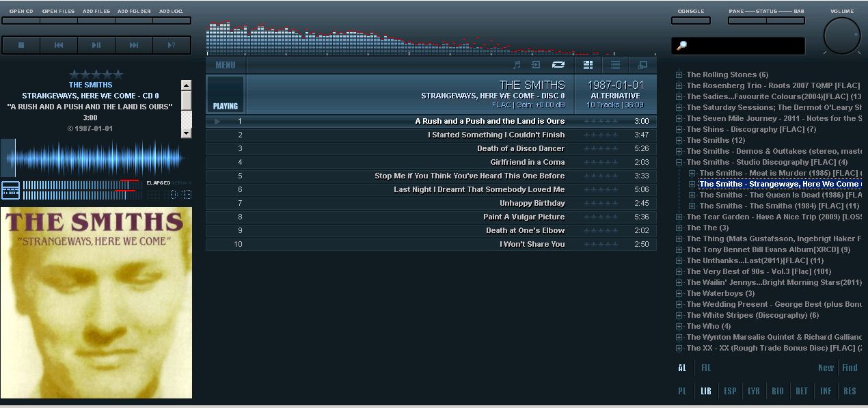868x408 pixels.
Task: Switch to the PL panel tab
Action: click(682, 391)
